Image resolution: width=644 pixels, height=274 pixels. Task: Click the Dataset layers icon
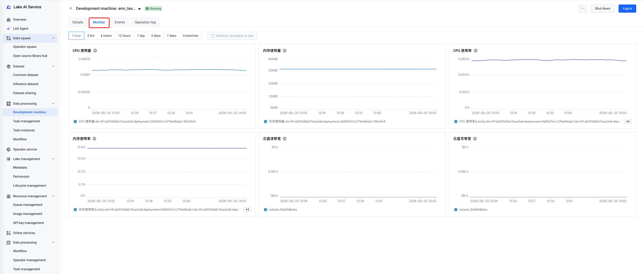click(x=9, y=66)
